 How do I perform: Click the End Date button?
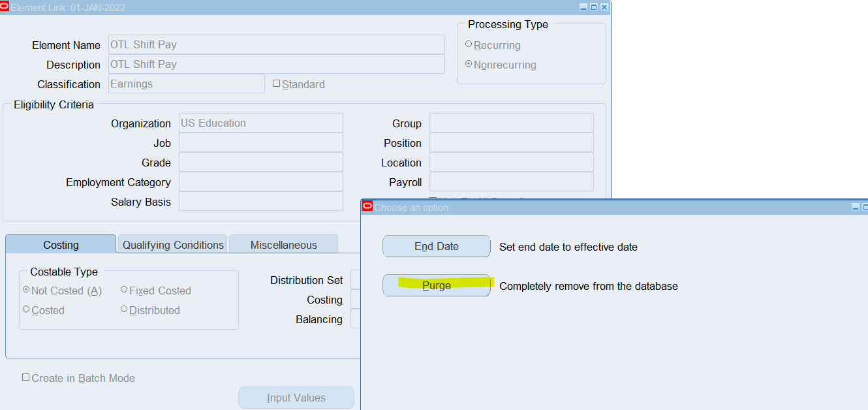click(436, 247)
